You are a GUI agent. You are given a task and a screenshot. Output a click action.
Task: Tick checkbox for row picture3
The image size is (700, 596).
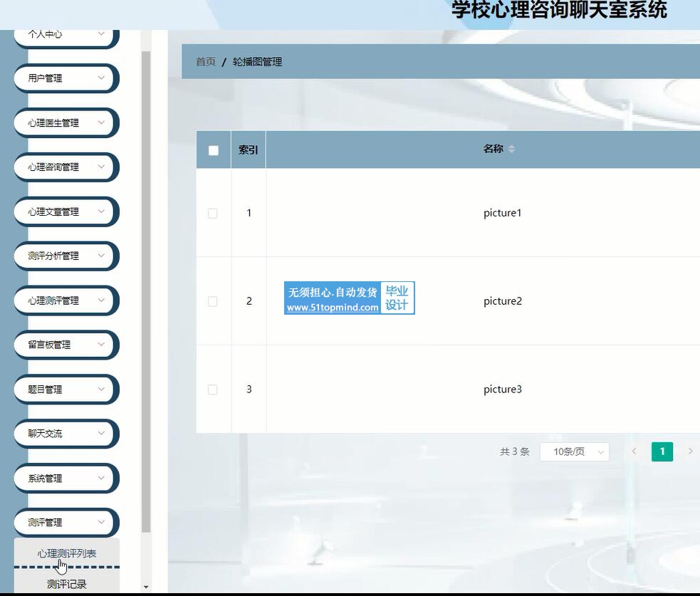pyautogui.click(x=213, y=390)
